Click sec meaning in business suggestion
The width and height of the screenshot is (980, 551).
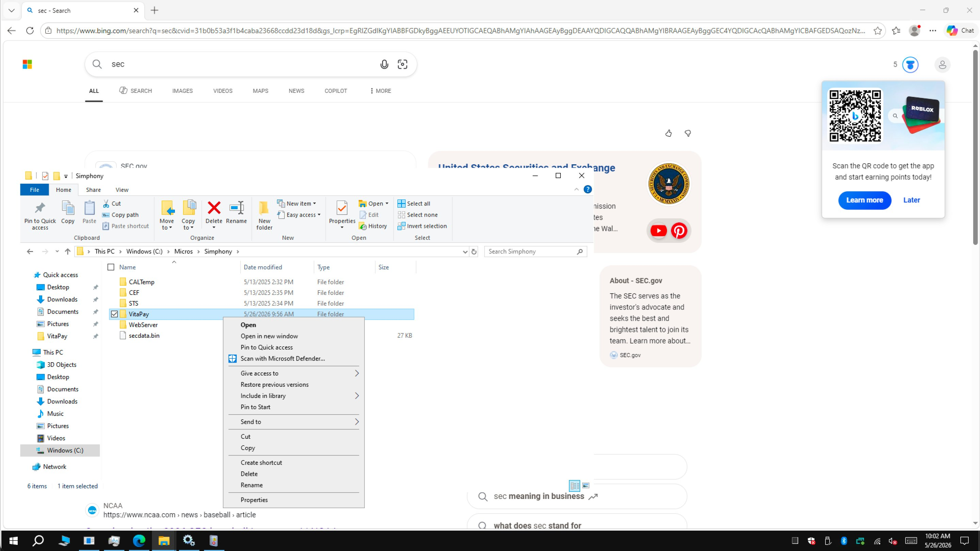pyautogui.click(x=577, y=496)
